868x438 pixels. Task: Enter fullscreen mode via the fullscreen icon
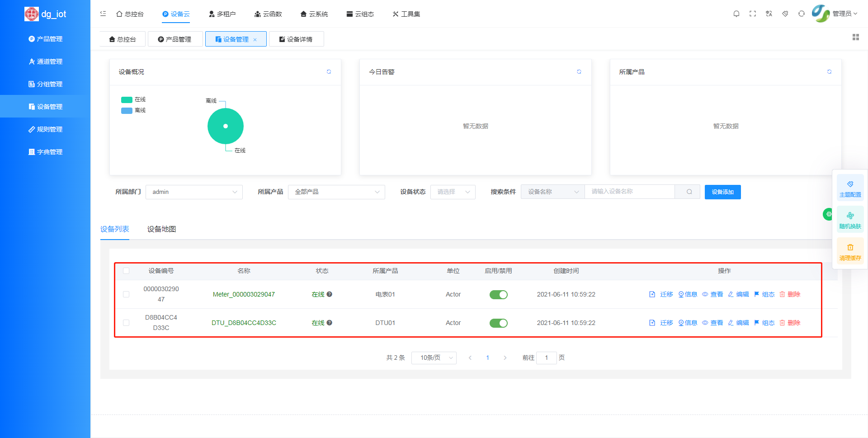(x=753, y=14)
